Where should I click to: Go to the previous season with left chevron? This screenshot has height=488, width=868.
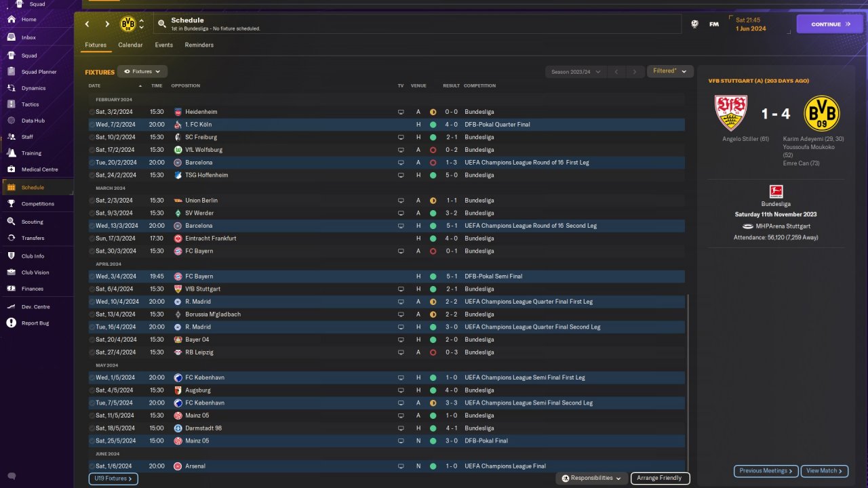click(617, 72)
